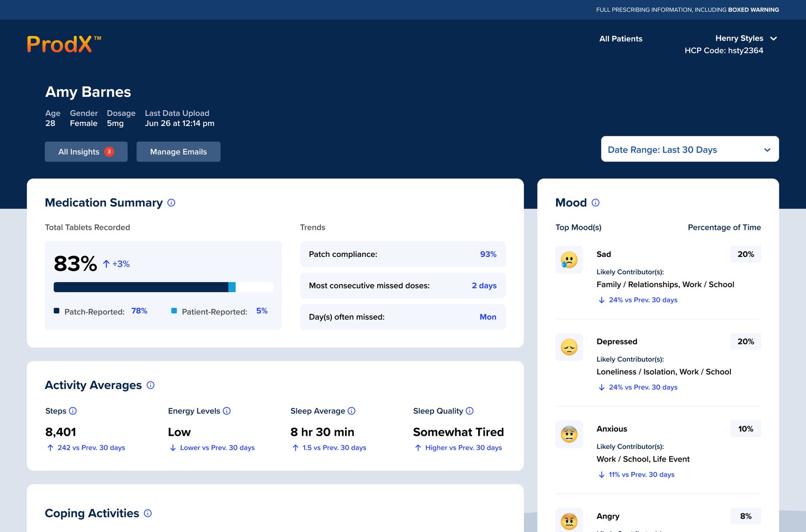
Task: Select the Patch compliance trend row
Action: [x=403, y=254]
